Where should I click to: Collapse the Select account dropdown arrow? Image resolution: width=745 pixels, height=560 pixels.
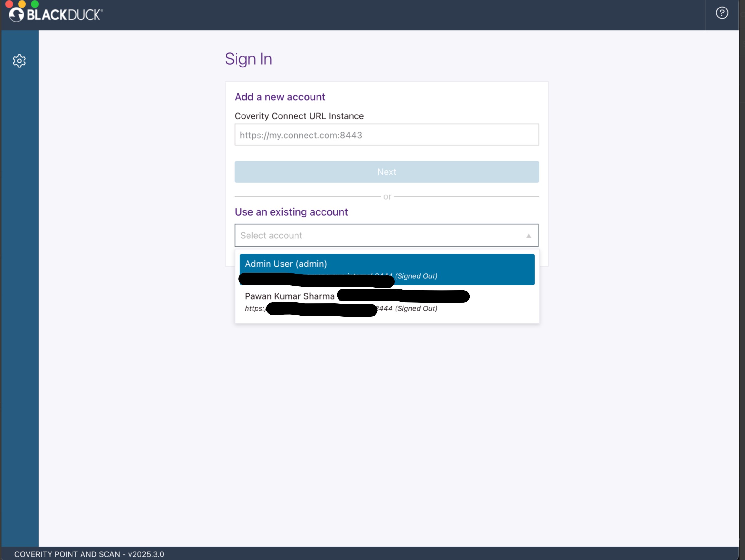tap(529, 236)
